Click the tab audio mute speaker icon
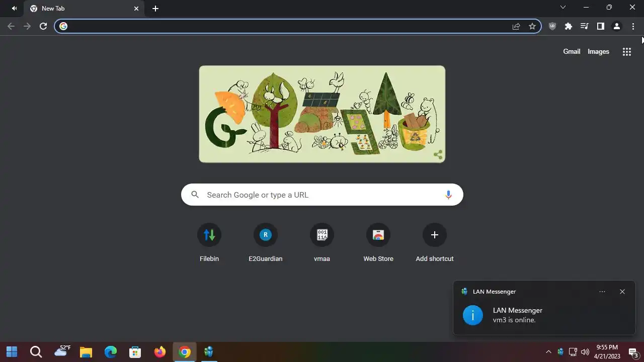The height and width of the screenshot is (362, 644). 14,9
